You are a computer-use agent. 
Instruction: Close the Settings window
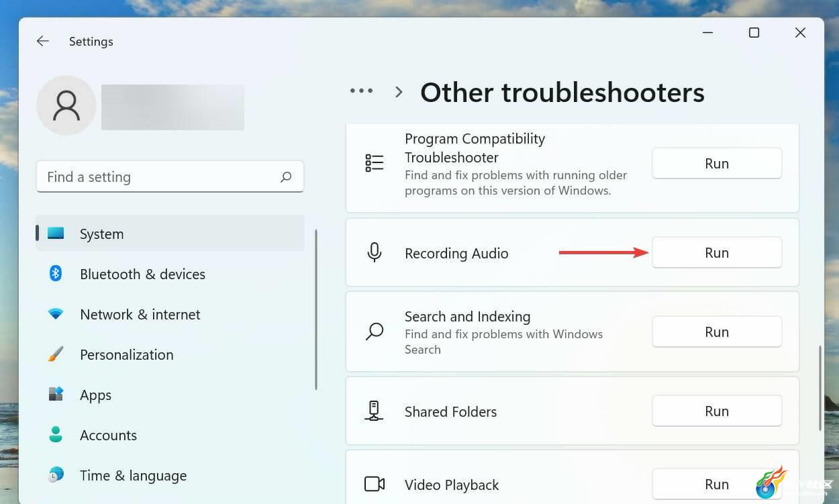pos(800,33)
